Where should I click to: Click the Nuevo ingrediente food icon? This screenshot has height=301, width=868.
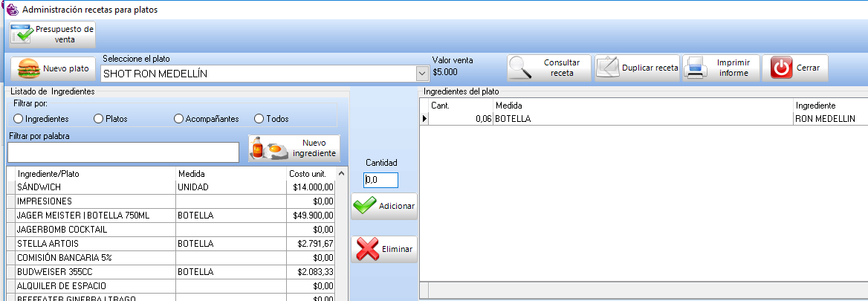click(x=269, y=148)
